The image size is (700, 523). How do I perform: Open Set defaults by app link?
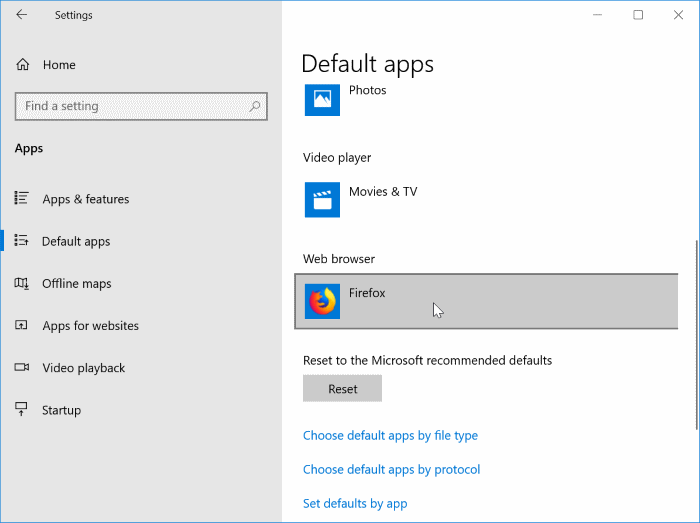pyautogui.click(x=355, y=503)
